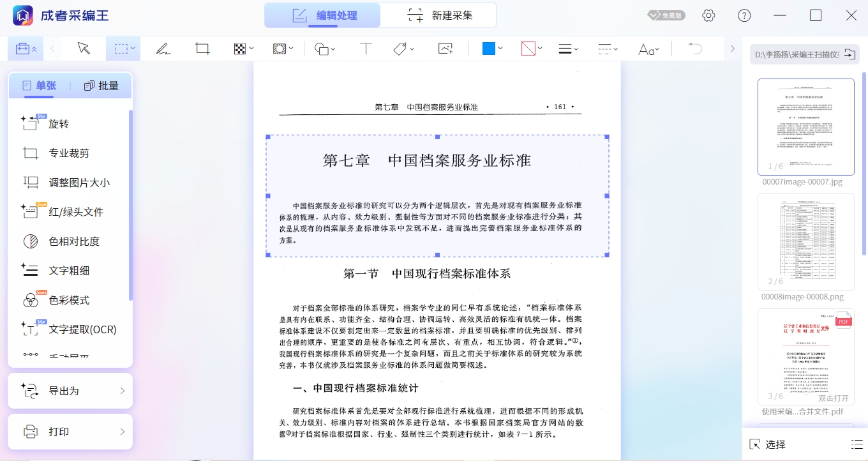Image resolution: width=868 pixels, height=461 pixels.
Task: Switch to the 新建采集 tab
Action: (440, 15)
